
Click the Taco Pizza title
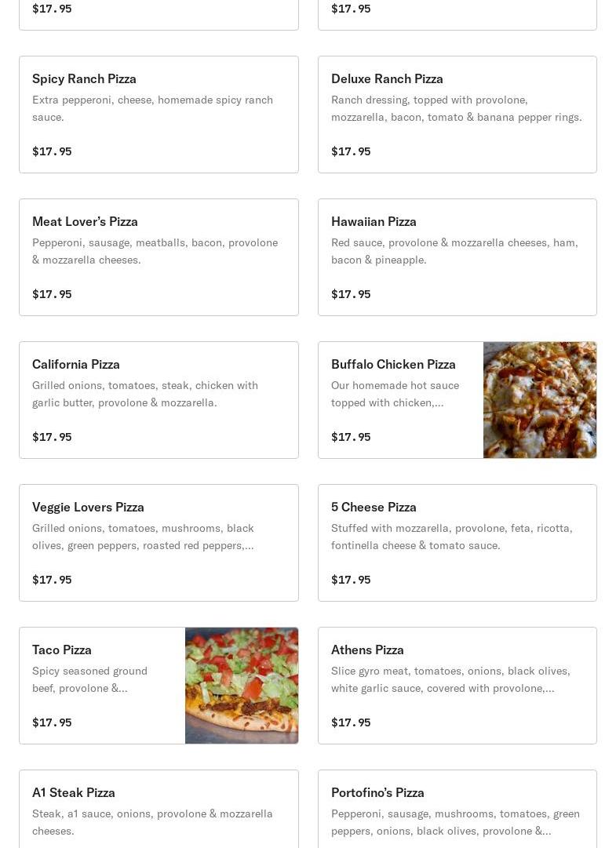pyautogui.click(x=62, y=650)
